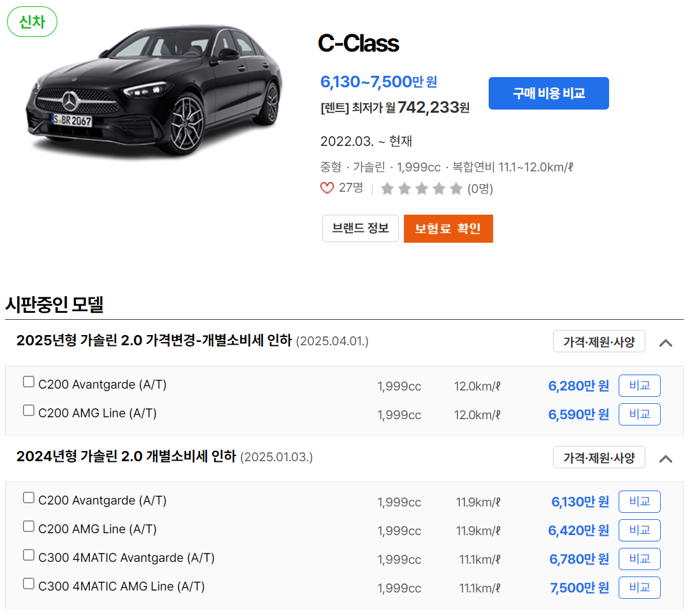The image size is (690, 616).
Task: Click the 2024년형 가솔린 2.0 개별소비세 인하 heading
Action: click(x=126, y=457)
